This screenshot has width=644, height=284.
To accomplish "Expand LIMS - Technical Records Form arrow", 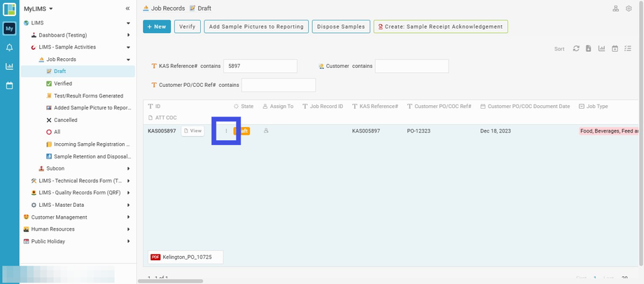I will click(x=128, y=181).
